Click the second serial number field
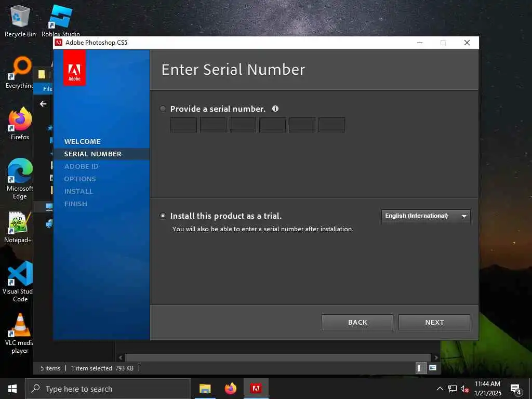532x399 pixels. 213,125
